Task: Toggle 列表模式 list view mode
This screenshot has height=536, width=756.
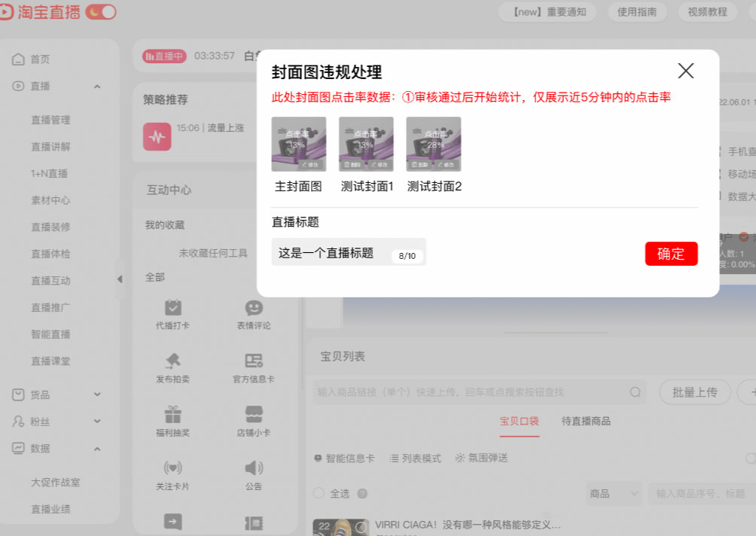Action: [416, 458]
